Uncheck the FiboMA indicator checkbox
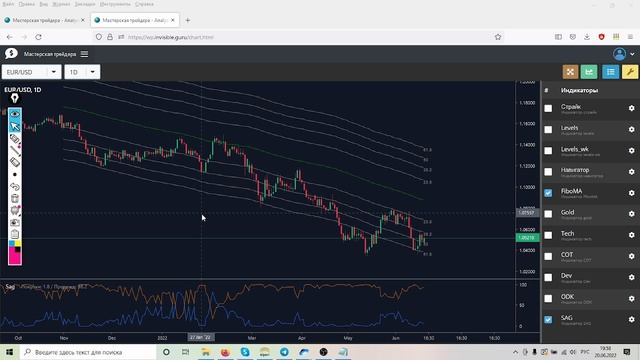The height and width of the screenshot is (360, 640). click(x=548, y=193)
